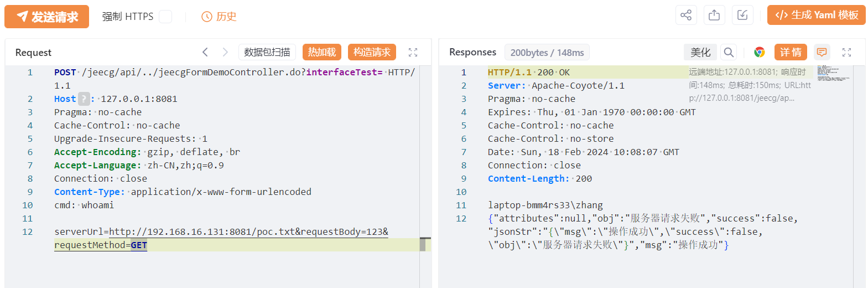Click the Upgrade-Insecure-Requests header line

tap(131, 138)
